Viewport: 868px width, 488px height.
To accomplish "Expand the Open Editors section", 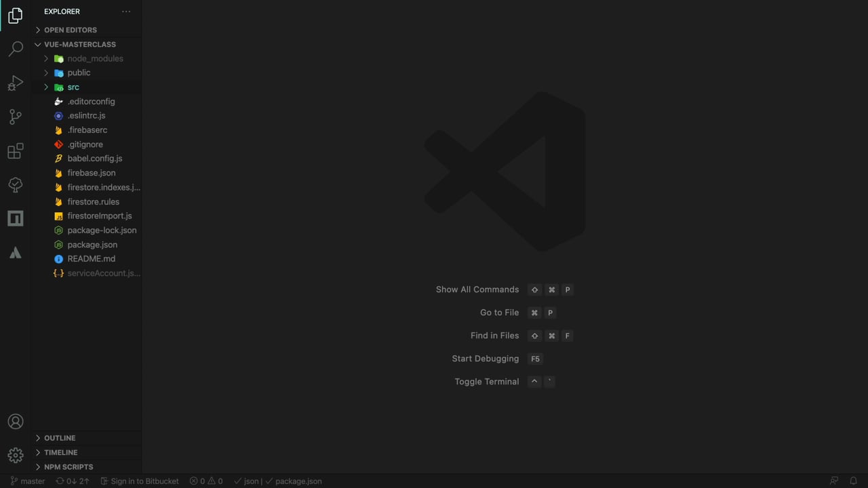I will click(x=86, y=30).
